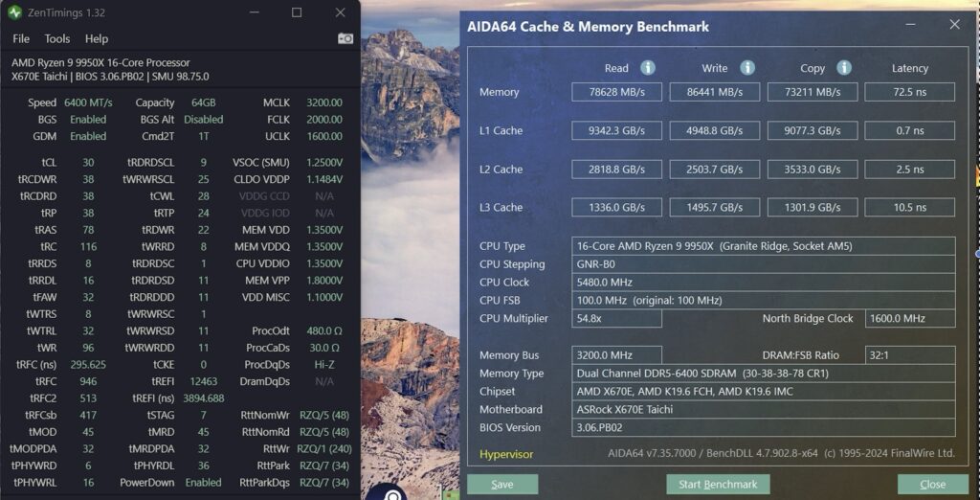
Task: Click the VSOC (SMU) 1.2500V value
Action: pos(323,163)
